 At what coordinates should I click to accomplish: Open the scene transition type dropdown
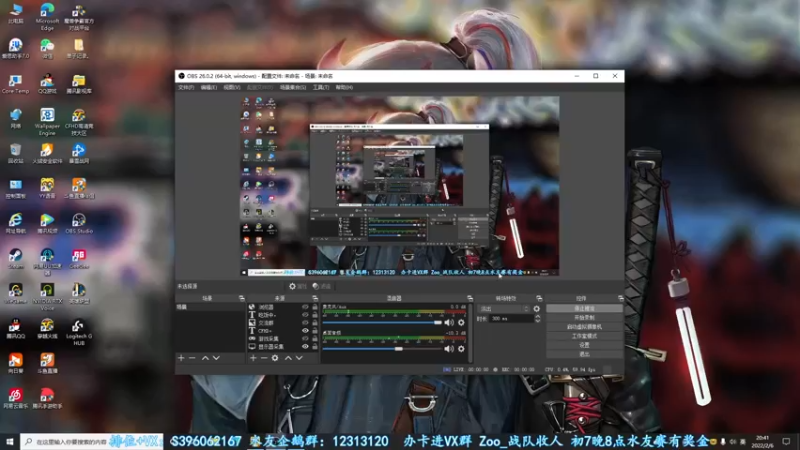[x=504, y=309]
